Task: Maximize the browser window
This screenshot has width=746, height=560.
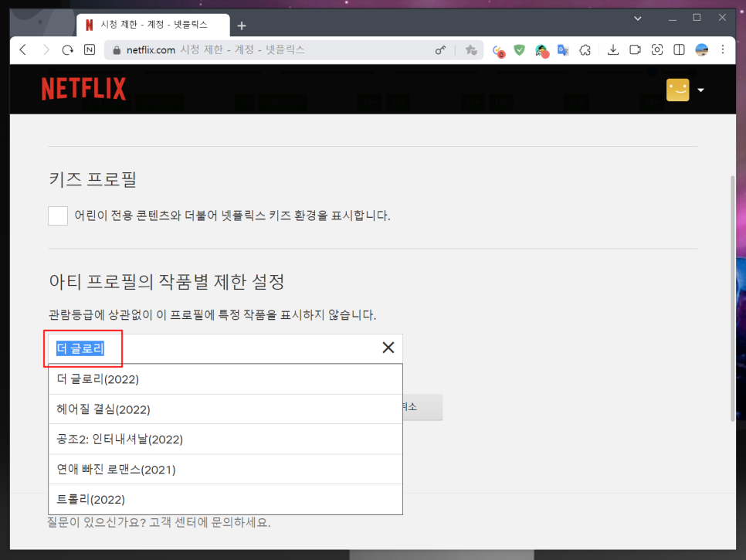Action: [697, 18]
